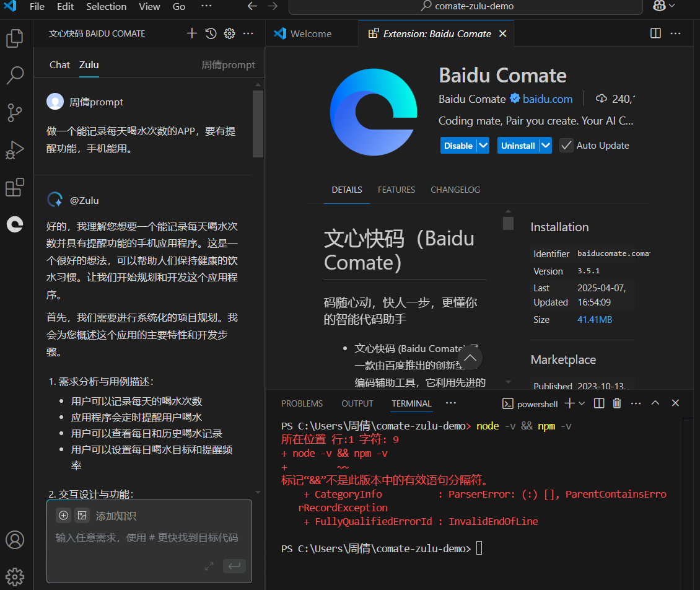The image size is (700, 590).
Task: Switch to the FEATURES tab
Action: point(396,190)
